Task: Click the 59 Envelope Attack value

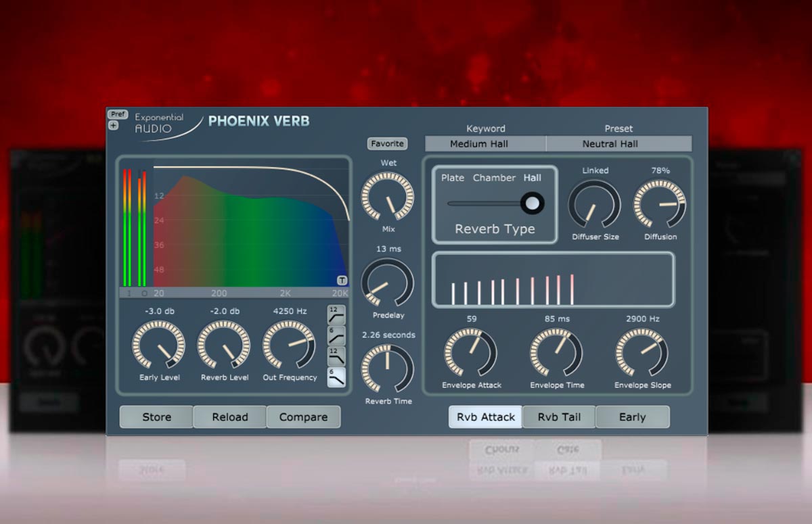Action: (x=472, y=318)
